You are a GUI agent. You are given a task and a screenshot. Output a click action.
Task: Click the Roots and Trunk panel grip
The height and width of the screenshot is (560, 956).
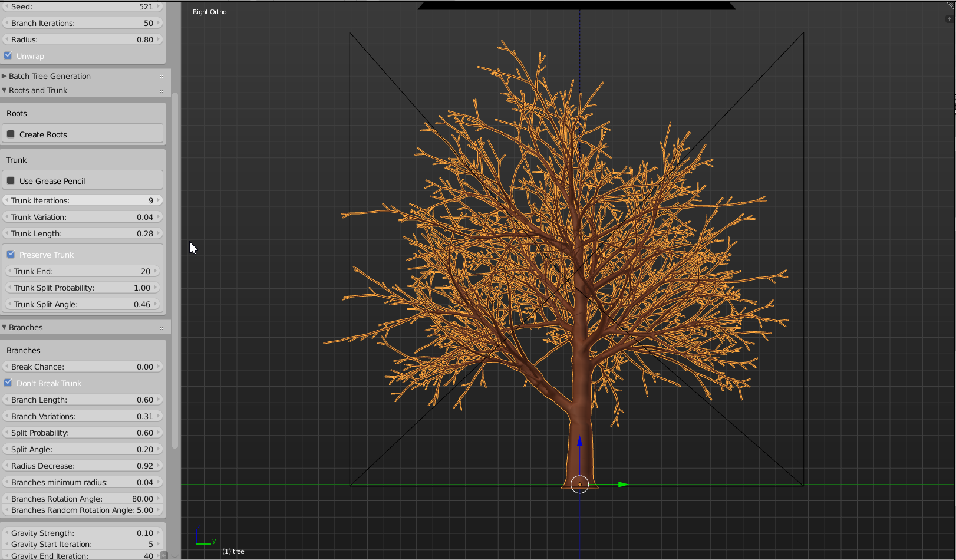[161, 91]
